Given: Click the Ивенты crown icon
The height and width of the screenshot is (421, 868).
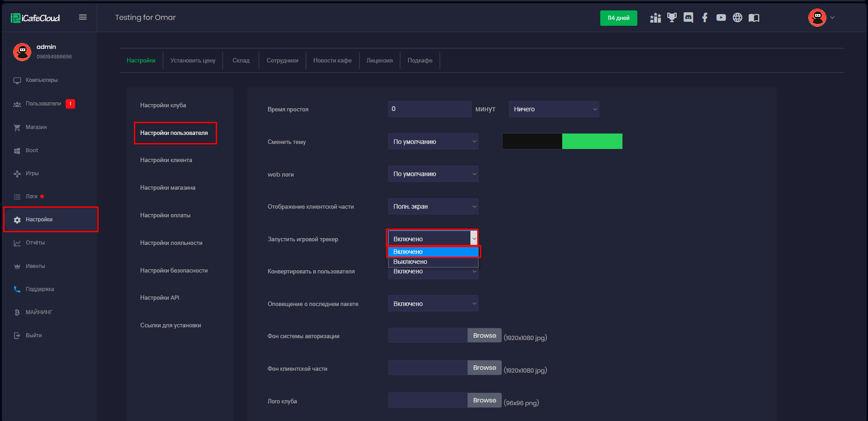Looking at the screenshot, I should [x=17, y=266].
